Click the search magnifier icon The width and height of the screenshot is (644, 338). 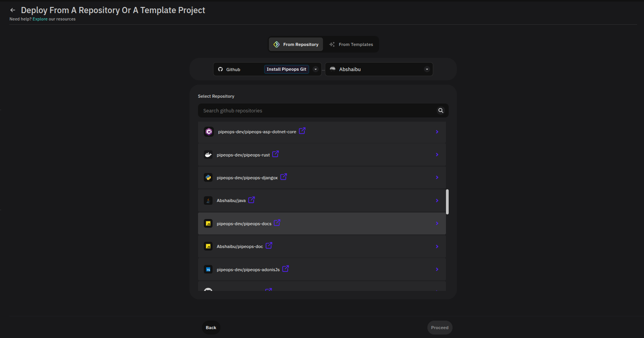click(x=441, y=110)
